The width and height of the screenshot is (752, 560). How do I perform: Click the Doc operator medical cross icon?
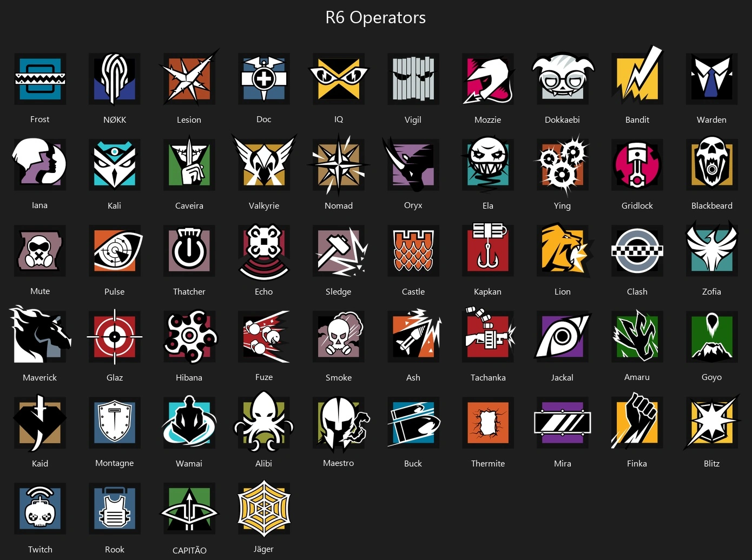point(264,79)
